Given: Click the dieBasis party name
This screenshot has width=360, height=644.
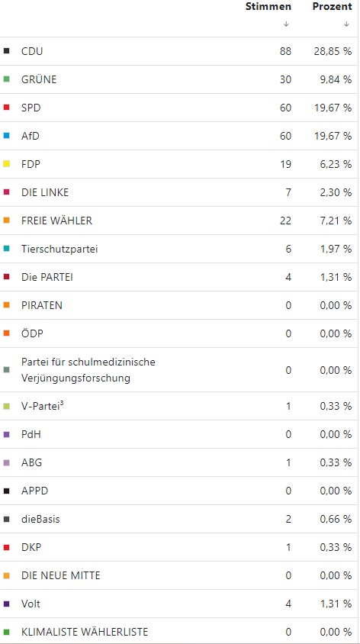Looking at the screenshot, I should [x=40, y=519].
